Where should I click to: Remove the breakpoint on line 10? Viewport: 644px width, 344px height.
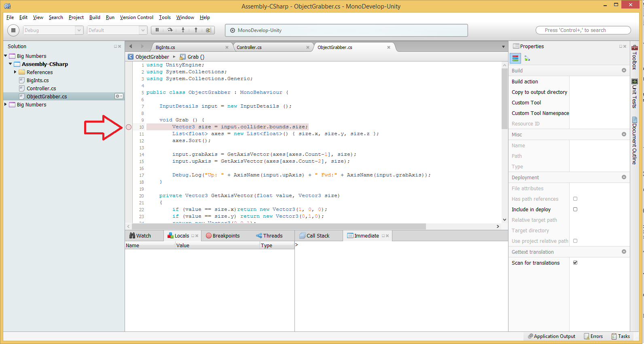pos(129,127)
